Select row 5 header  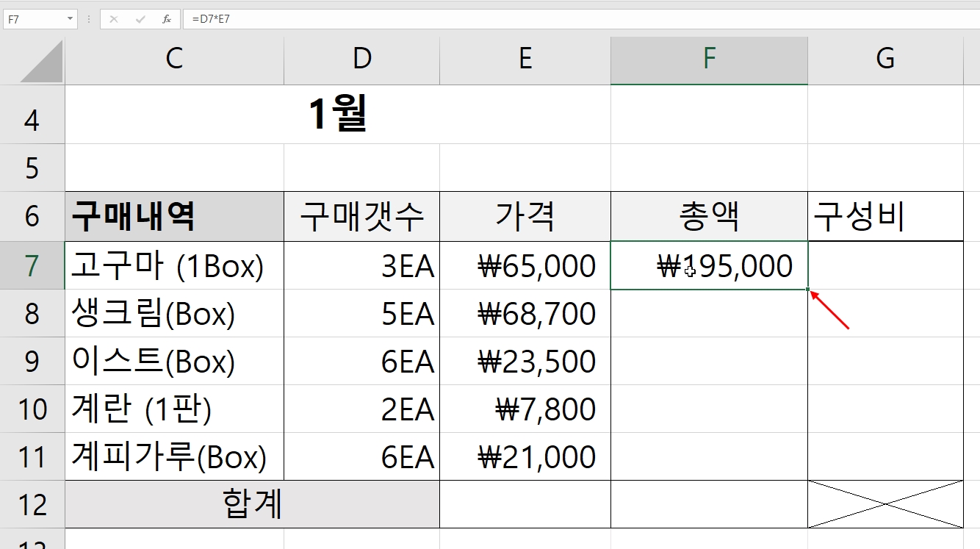coord(32,168)
